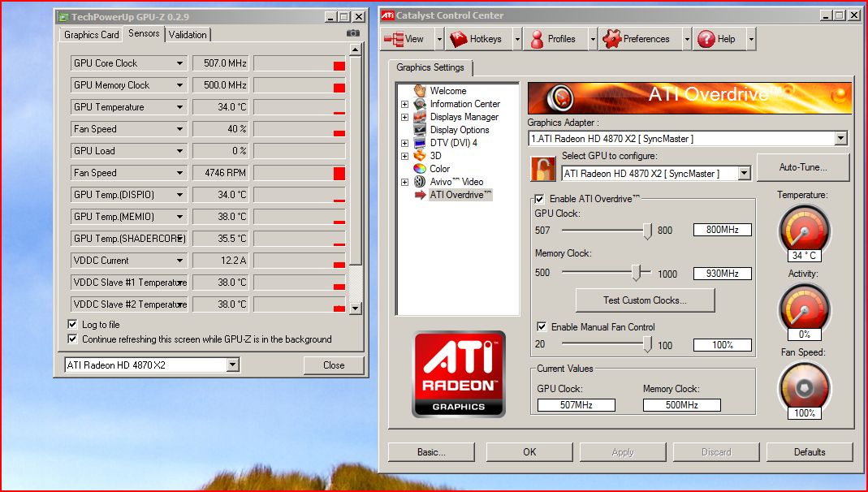Click the Fan Speed gauge dial

804,387
